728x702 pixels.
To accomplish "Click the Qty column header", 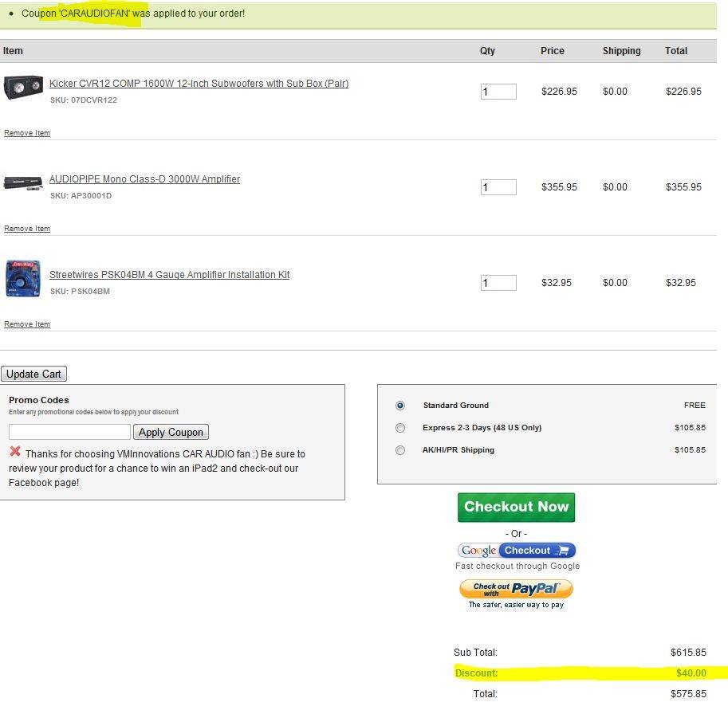I will [x=487, y=51].
